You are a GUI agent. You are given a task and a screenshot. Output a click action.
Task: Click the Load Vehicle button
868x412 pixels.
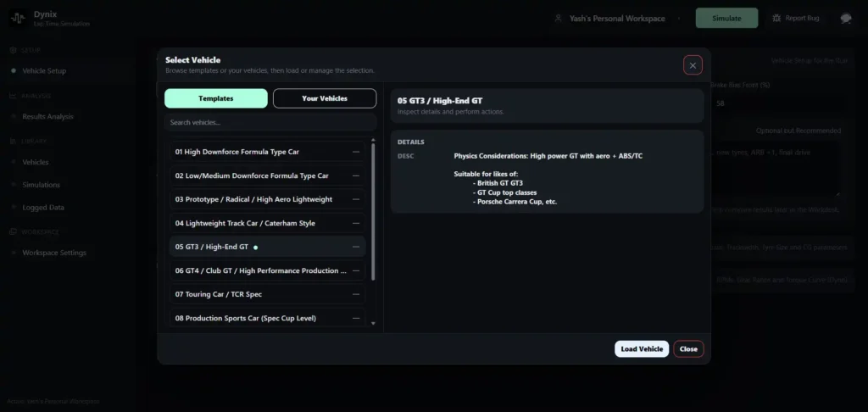(x=642, y=349)
